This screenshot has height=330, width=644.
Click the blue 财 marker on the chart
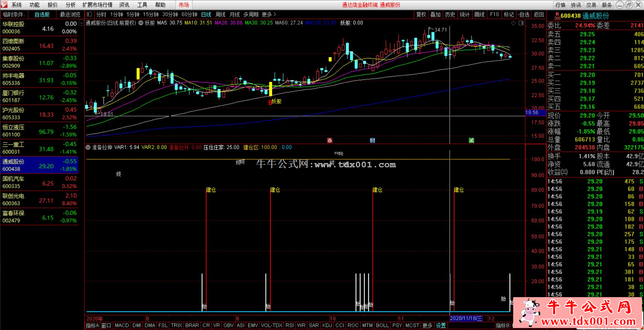tap(372, 141)
